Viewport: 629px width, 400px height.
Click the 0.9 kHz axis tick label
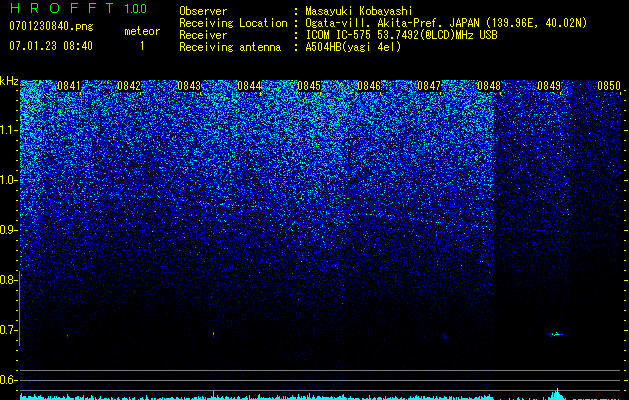pos(7,230)
